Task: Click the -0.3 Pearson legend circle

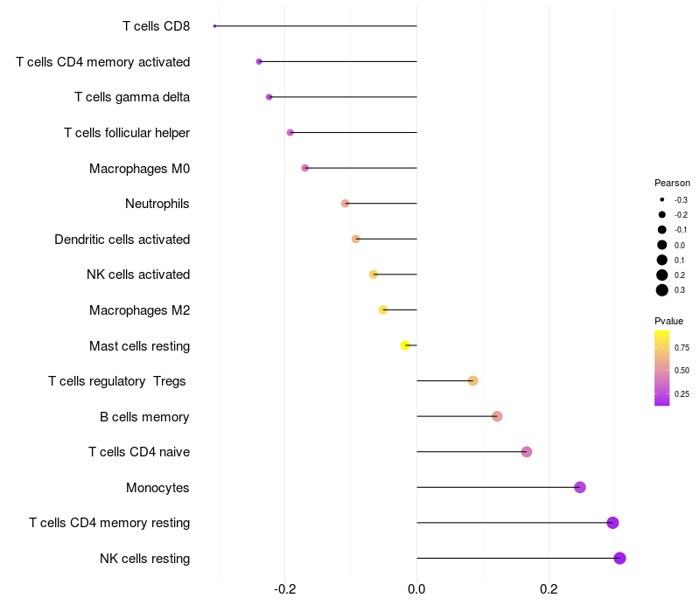Action: (662, 200)
